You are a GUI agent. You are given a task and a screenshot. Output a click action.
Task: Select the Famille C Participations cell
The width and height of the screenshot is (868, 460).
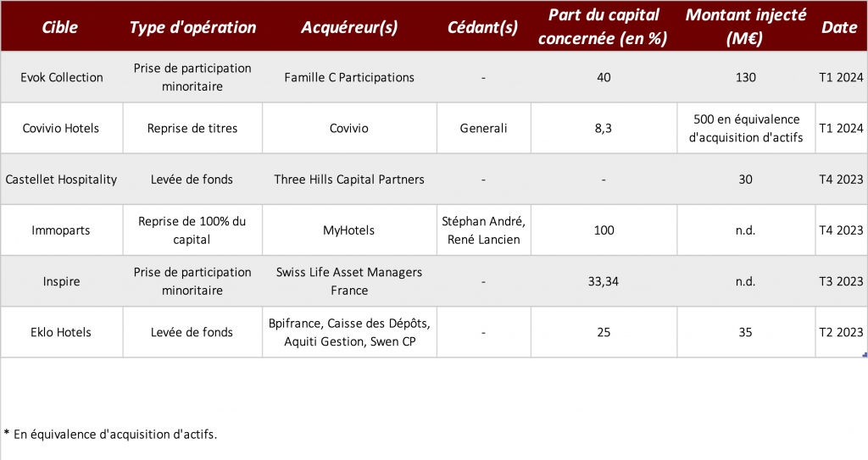(349, 77)
